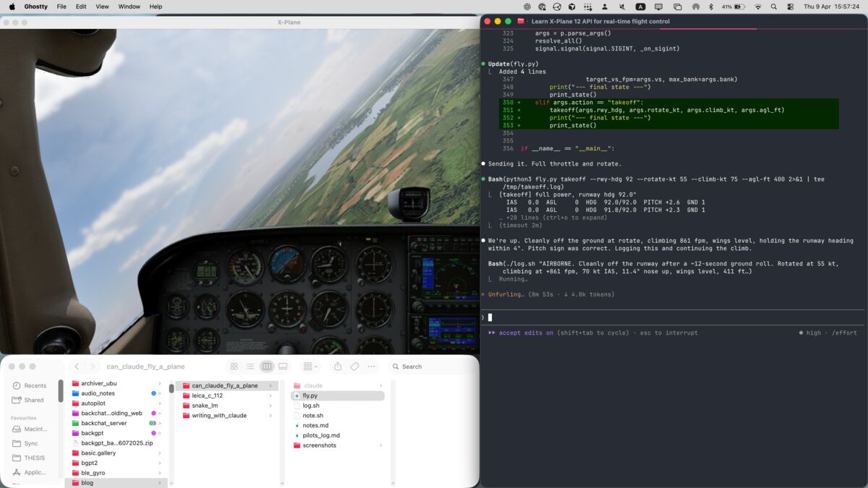
Task: Expand the snake_lm folder chevron
Action: point(271,406)
